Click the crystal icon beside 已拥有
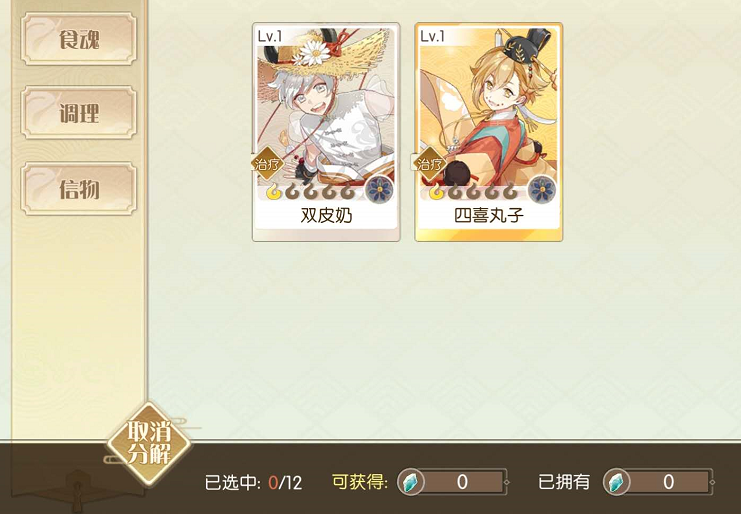 point(616,482)
